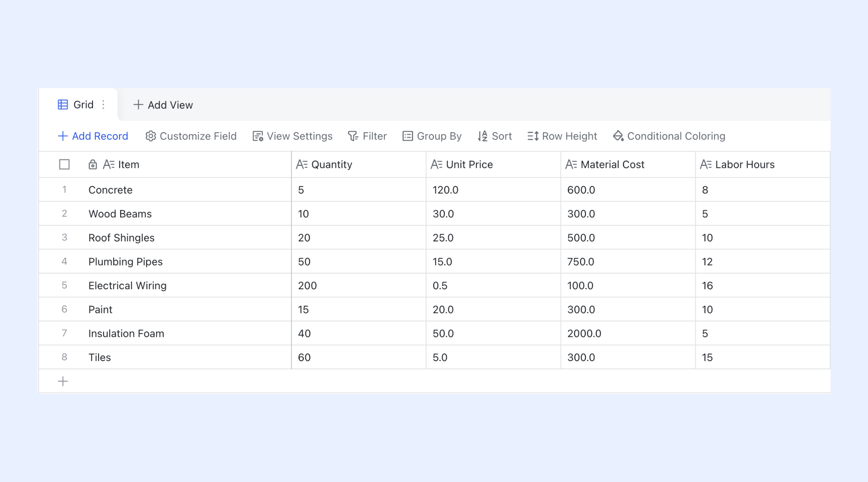Click the Material Cost column header
The height and width of the screenshot is (482, 868).
612,165
